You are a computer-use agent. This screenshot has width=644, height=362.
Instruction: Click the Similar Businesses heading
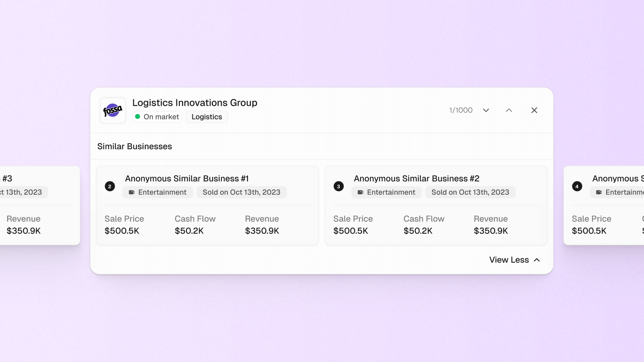(134, 146)
